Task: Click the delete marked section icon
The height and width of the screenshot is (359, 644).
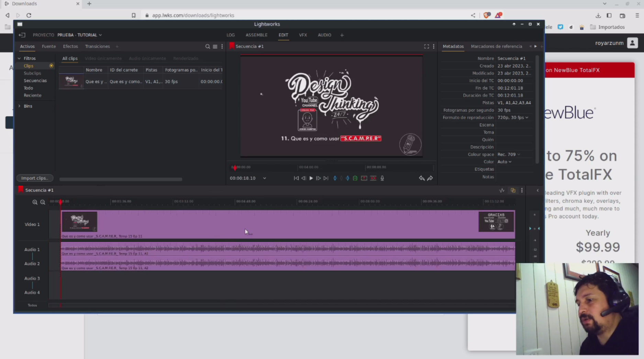Action: click(373, 178)
